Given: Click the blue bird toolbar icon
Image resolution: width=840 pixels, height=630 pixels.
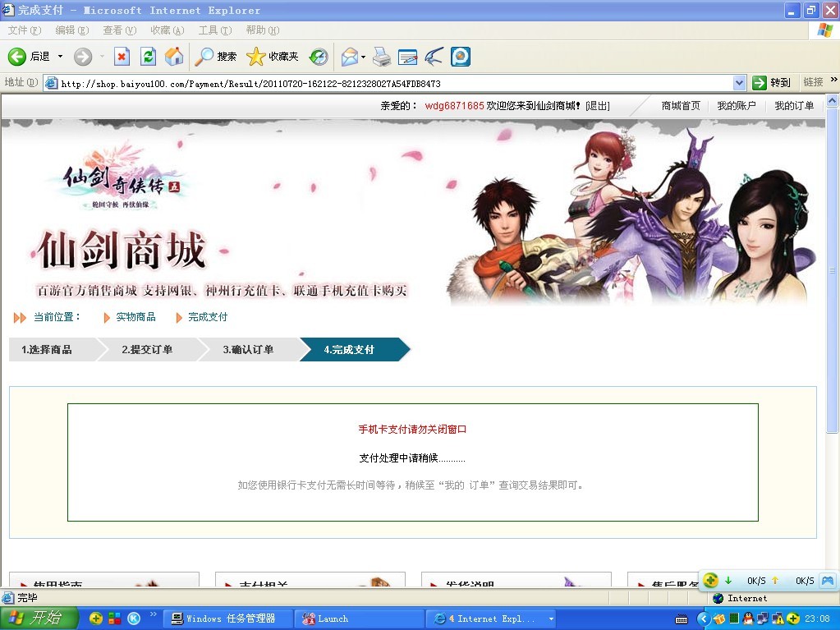Looking at the screenshot, I should 434,56.
